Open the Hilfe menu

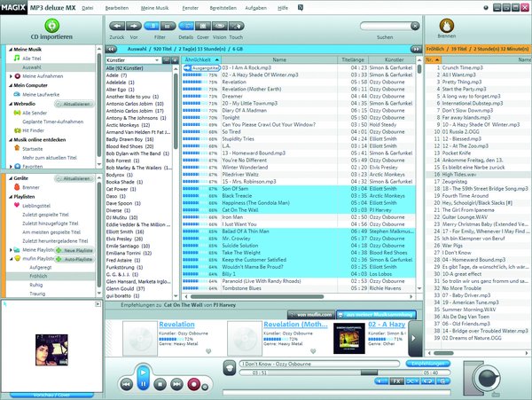283,8
